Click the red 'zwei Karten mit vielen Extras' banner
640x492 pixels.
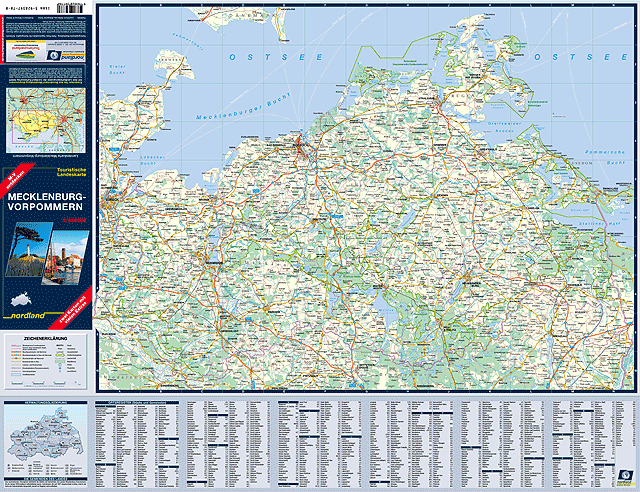coord(73,310)
